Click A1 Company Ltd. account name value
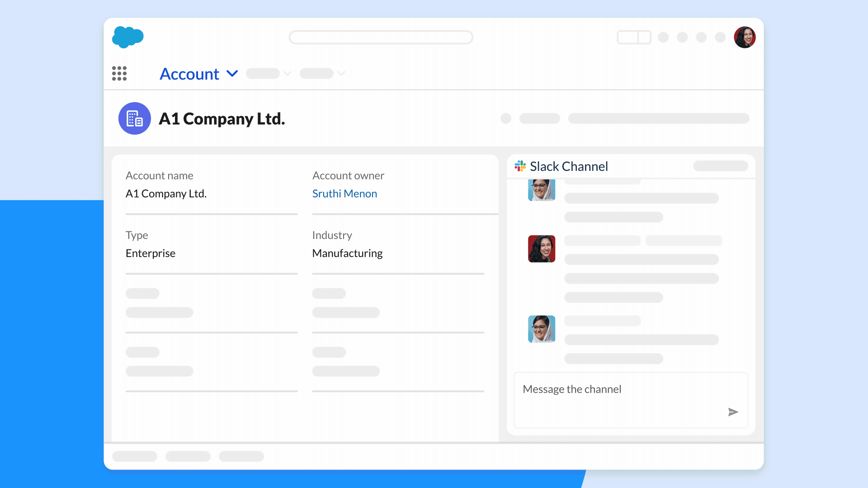Screen dimensions: 868x488 tap(166, 193)
